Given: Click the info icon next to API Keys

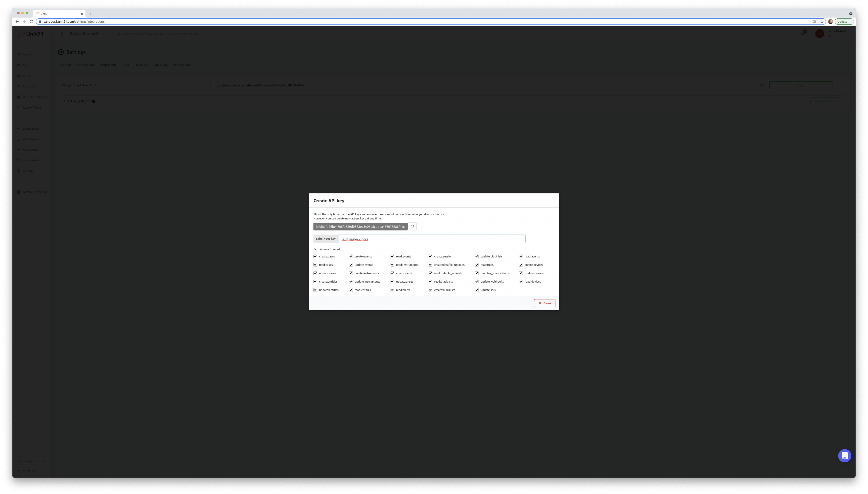Looking at the screenshot, I should [94, 101].
